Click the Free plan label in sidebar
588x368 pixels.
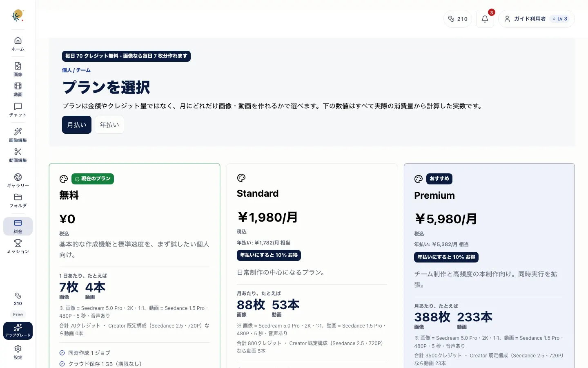tap(18, 314)
